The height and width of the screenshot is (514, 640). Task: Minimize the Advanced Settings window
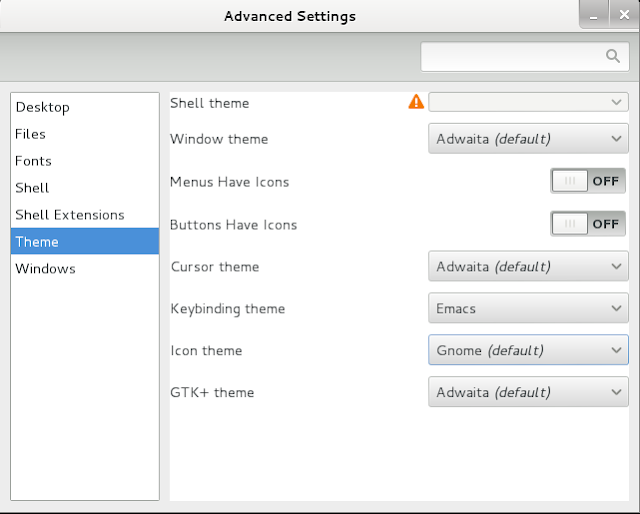click(594, 15)
